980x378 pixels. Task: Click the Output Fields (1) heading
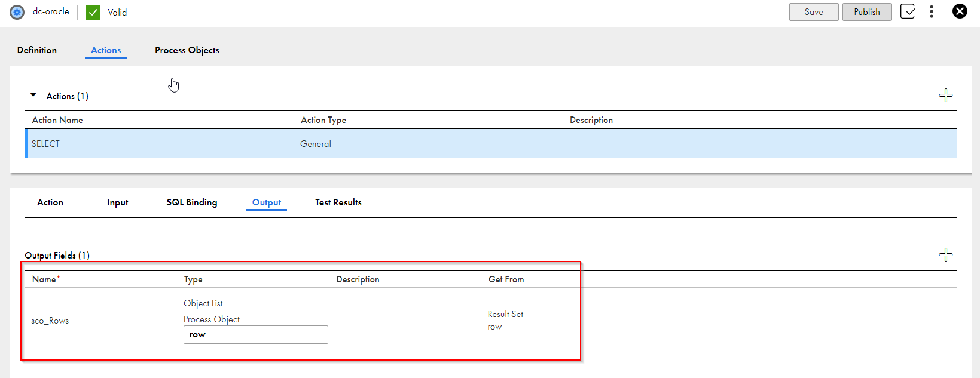57,256
